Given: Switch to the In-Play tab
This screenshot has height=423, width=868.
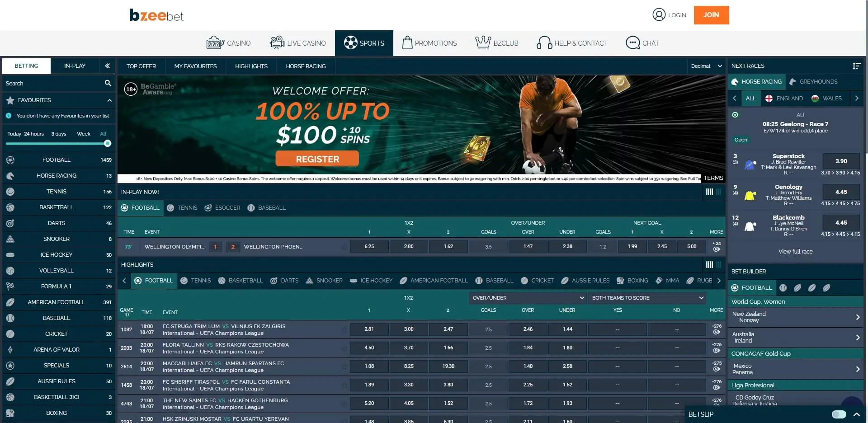Looking at the screenshot, I should [74, 66].
